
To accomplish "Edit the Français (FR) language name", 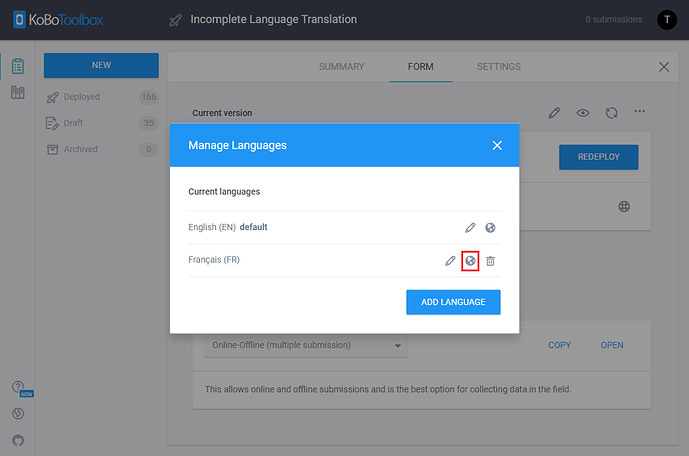I will [450, 261].
